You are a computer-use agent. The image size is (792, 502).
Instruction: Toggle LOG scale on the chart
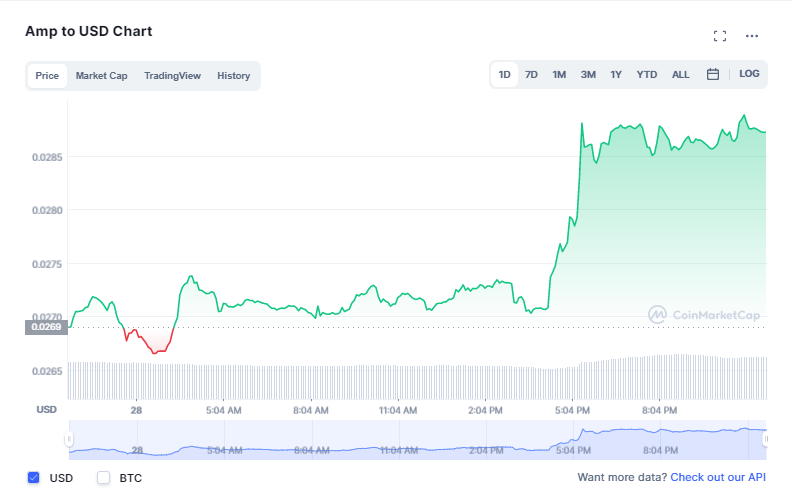pyautogui.click(x=749, y=74)
